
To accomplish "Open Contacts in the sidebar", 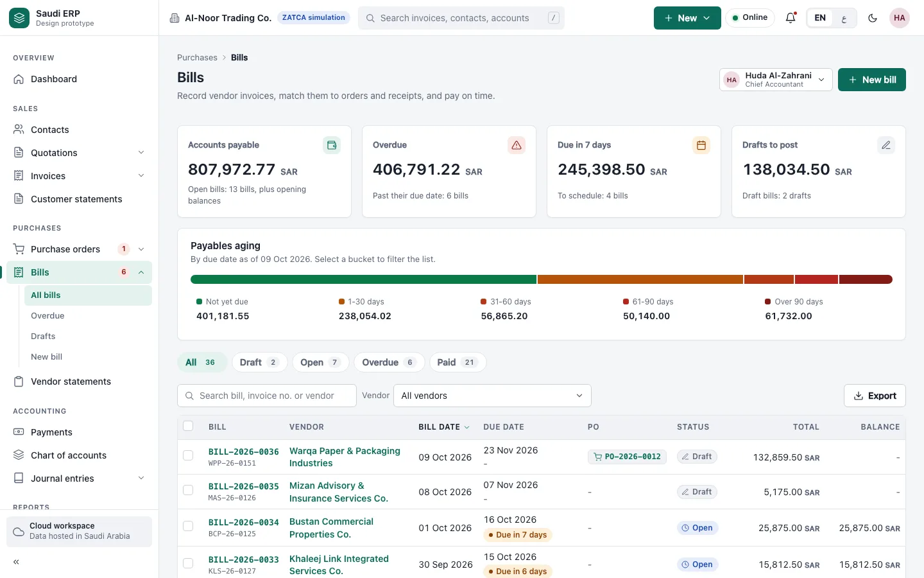I will pyautogui.click(x=79, y=130).
